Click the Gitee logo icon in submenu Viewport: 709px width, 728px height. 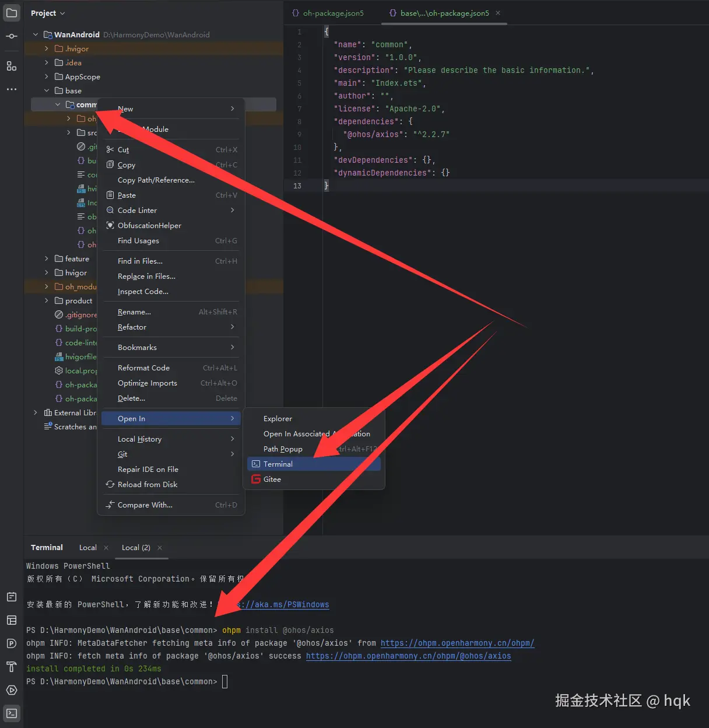(x=256, y=480)
